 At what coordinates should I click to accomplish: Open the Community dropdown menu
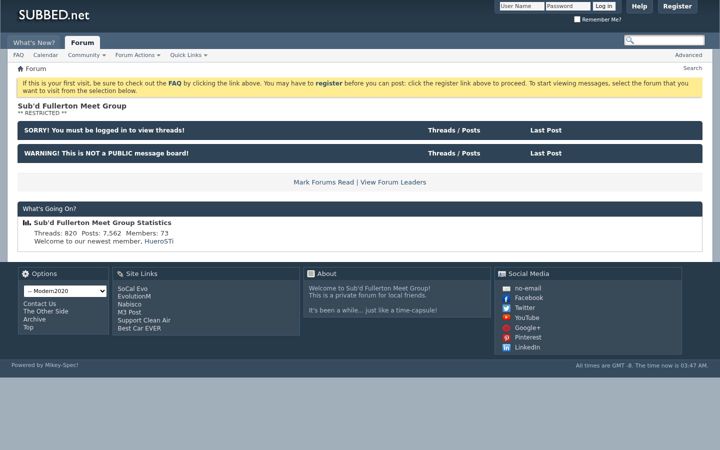click(x=87, y=55)
